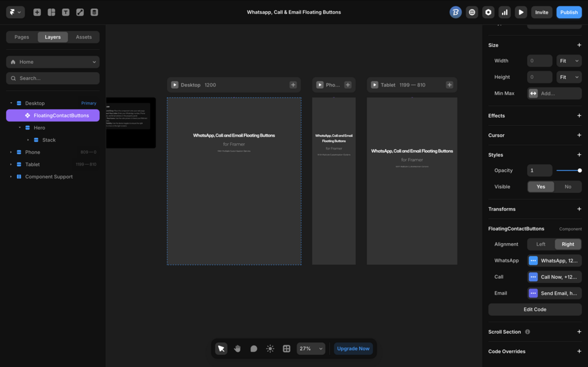
Task: Click the Edit Code button
Action: [535, 310]
